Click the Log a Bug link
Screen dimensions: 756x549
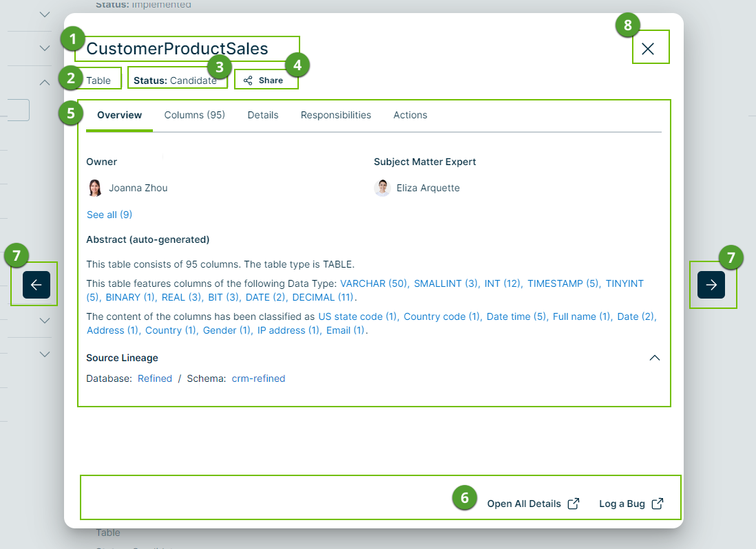click(x=622, y=504)
